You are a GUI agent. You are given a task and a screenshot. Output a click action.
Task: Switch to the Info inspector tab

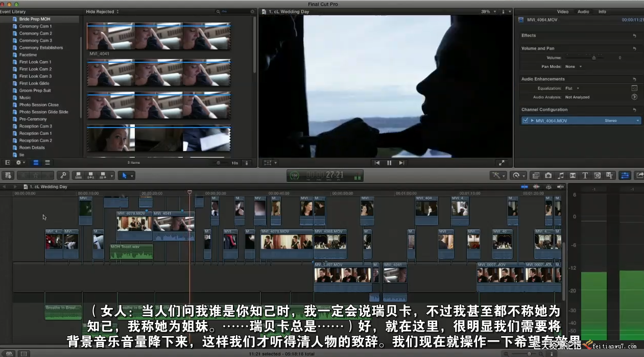602,12
